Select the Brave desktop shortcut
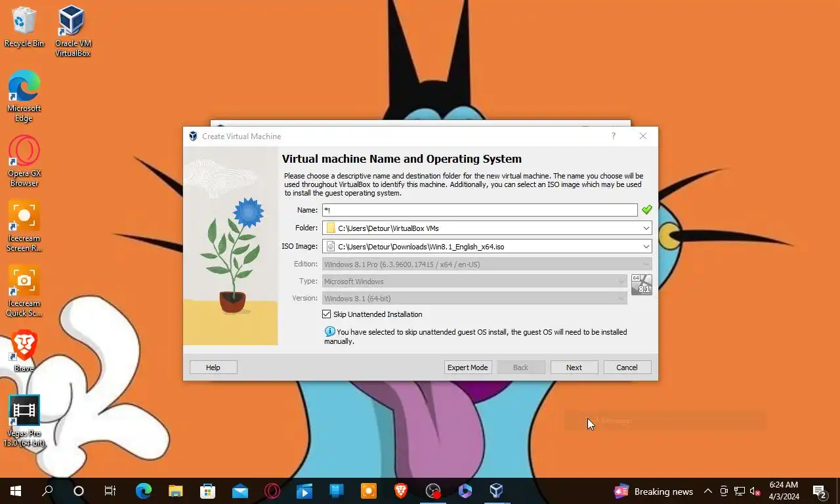Screen dimensions: 840x504 24,350
